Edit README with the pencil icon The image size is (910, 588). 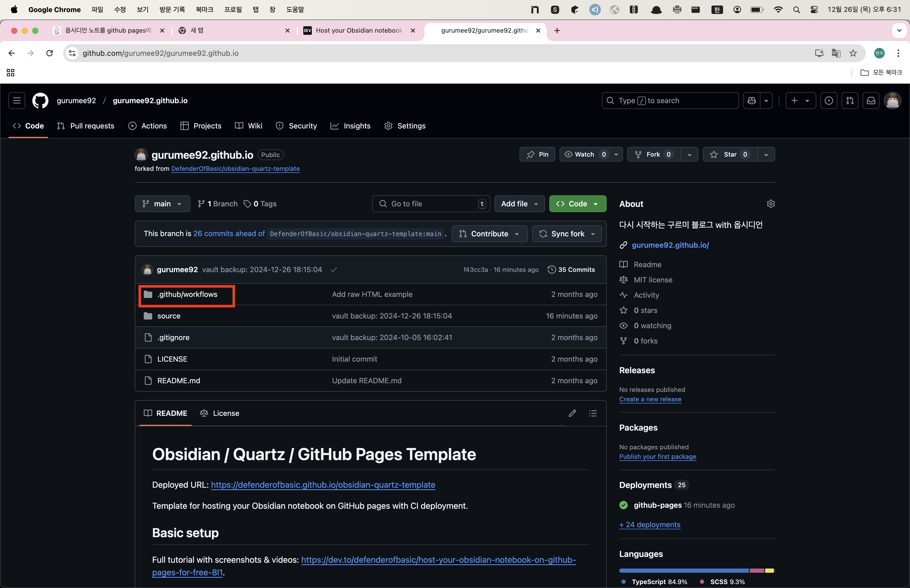click(572, 413)
